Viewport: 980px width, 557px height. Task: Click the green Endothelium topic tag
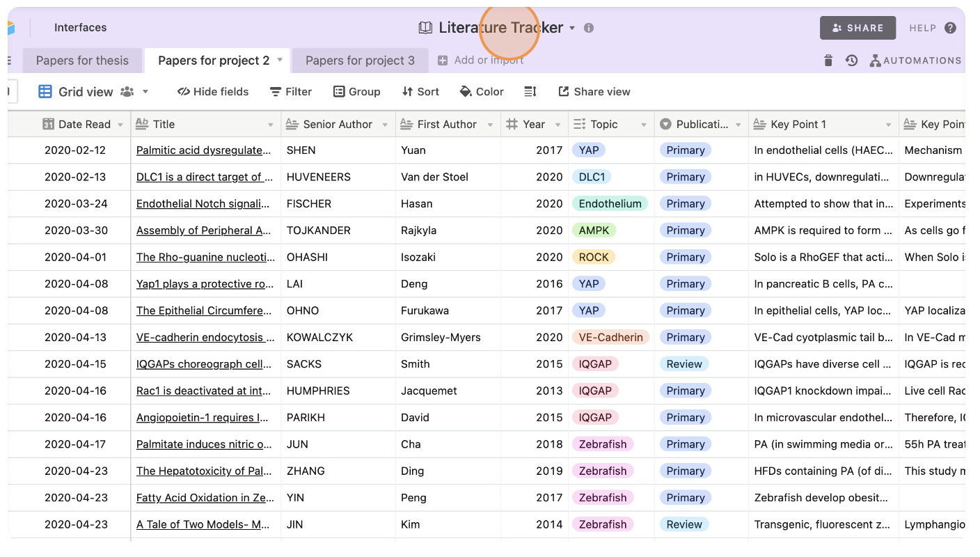(x=610, y=203)
